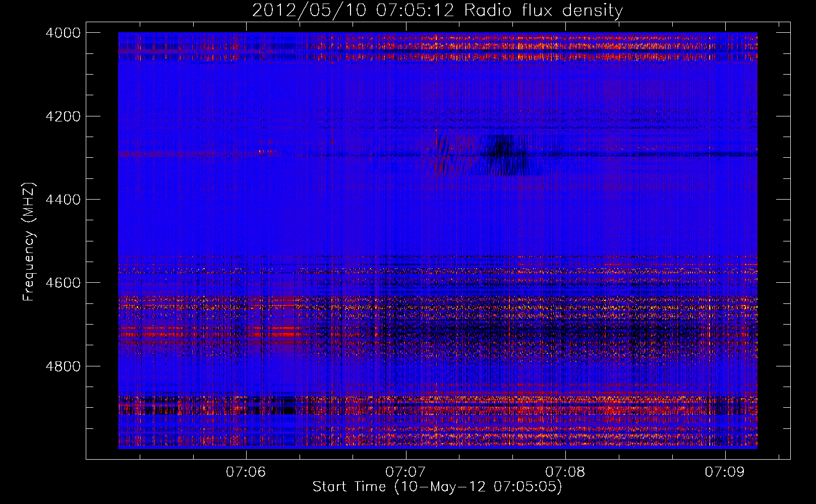Image resolution: width=816 pixels, height=504 pixels.
Task: Click the 4400 frequency tick label
Action: pyautogui.click(x=63, y=200)
